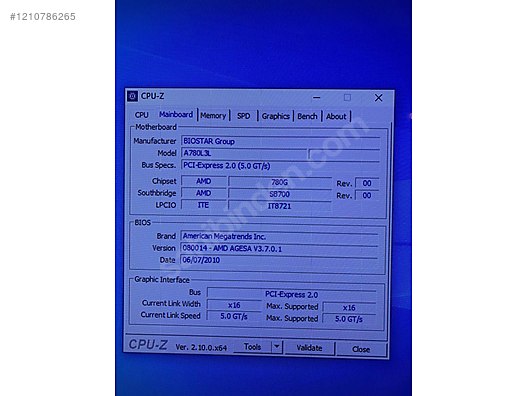This screenshot has width=528, height=396.
Task: Click the CPU-Z app icon in title bar
Action: (132, 96)
